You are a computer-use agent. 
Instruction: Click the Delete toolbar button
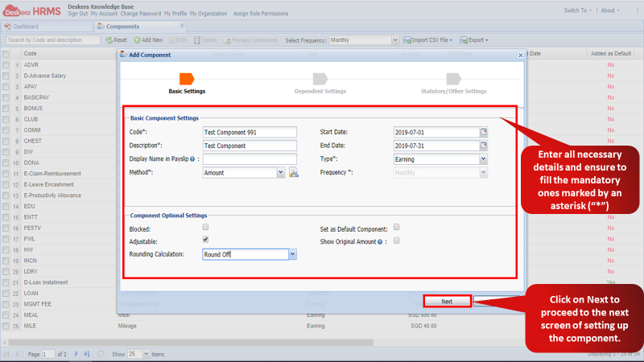pyautogui.click(x=205, y=39)
